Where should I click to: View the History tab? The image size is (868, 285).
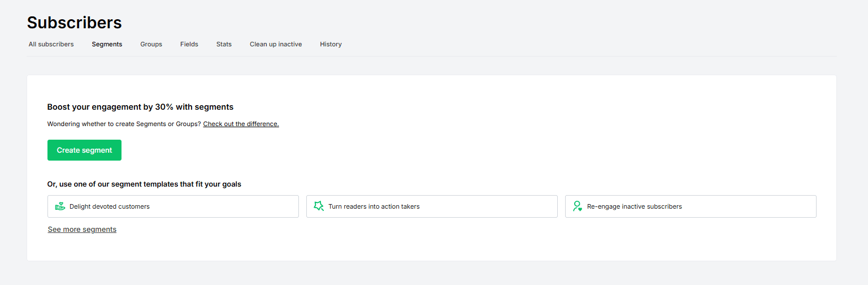pyautogui.click(x=331, y=44)
